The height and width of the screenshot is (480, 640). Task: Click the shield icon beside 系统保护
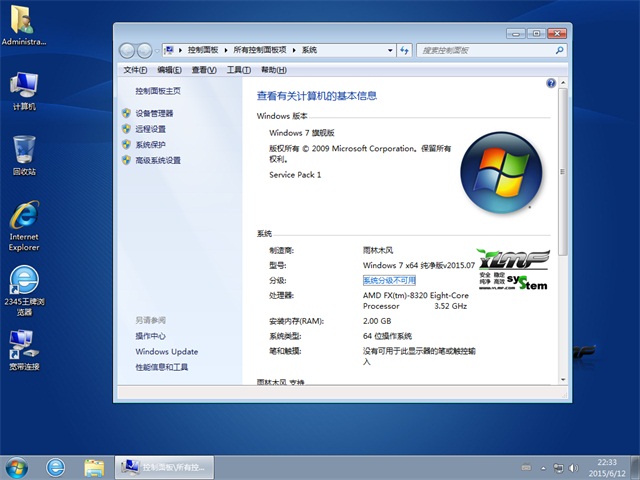pos(126,144)
